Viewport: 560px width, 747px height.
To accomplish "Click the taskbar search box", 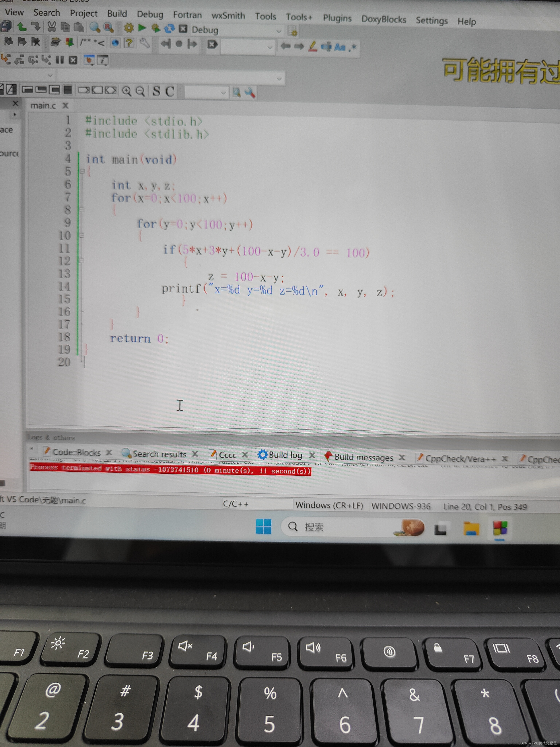I will click(x=353, y=527).
